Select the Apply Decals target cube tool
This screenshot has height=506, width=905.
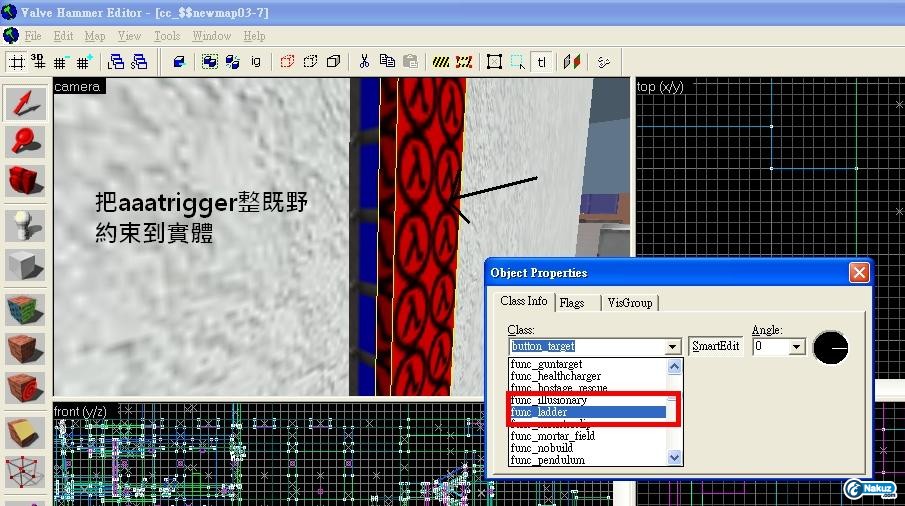[x=25, y=388]
